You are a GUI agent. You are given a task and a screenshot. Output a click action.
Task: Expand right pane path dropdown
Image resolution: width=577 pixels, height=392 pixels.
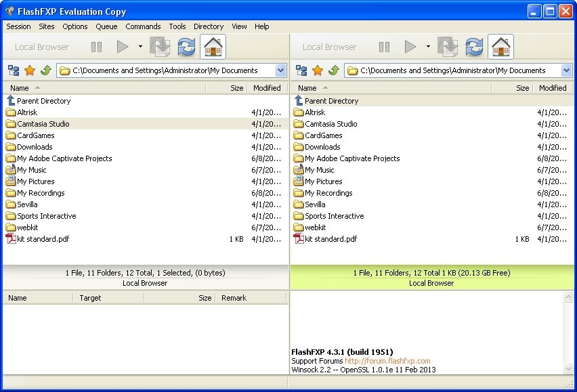pyautogui.click(x=566, y=70)
